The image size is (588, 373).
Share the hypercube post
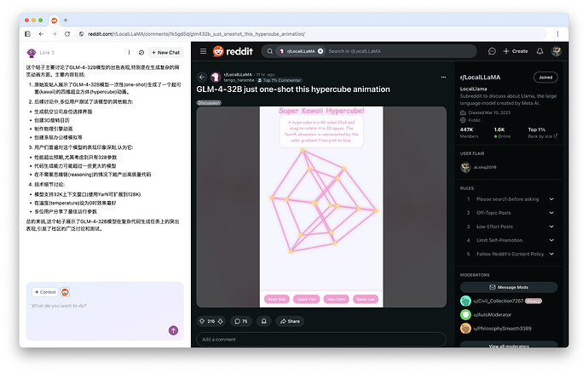click(x=290, y=321)
